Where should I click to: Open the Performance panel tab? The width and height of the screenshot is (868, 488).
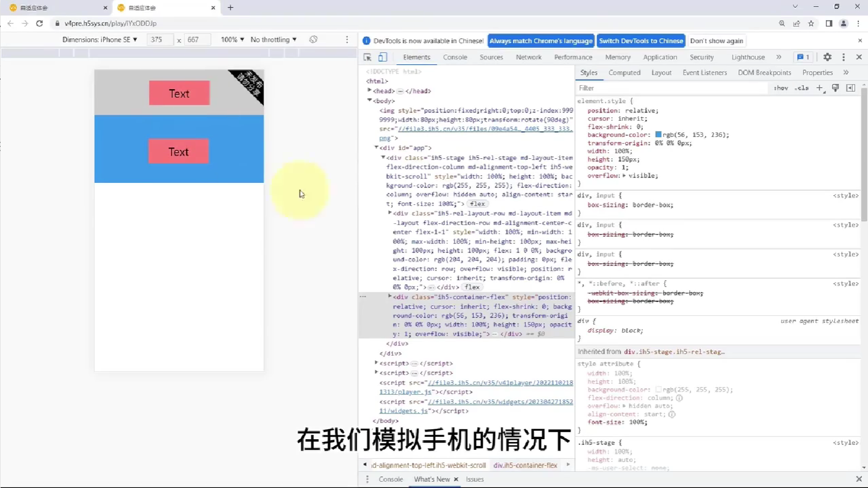tap(573, 57)
